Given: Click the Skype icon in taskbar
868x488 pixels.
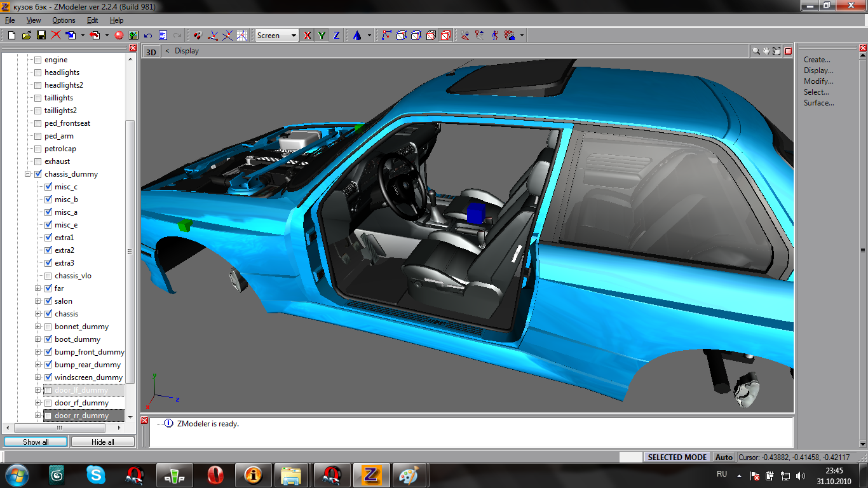Looking at the screenshot, I should (x=96, y=475).
